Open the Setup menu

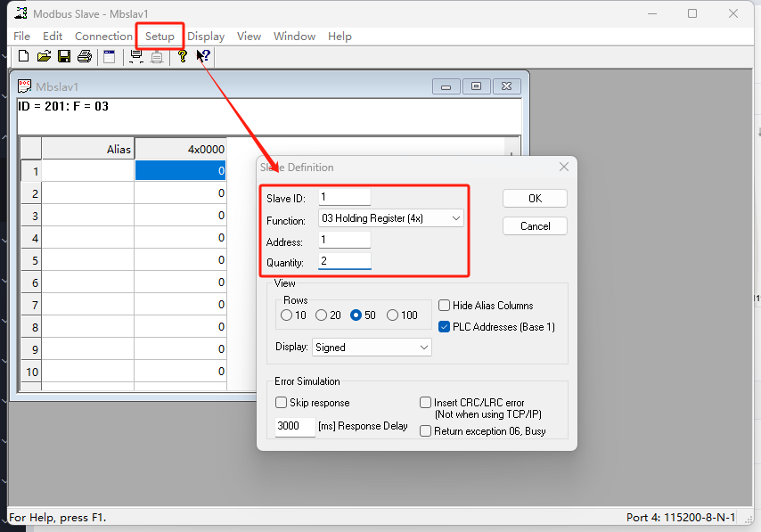(x=160, y=37)
